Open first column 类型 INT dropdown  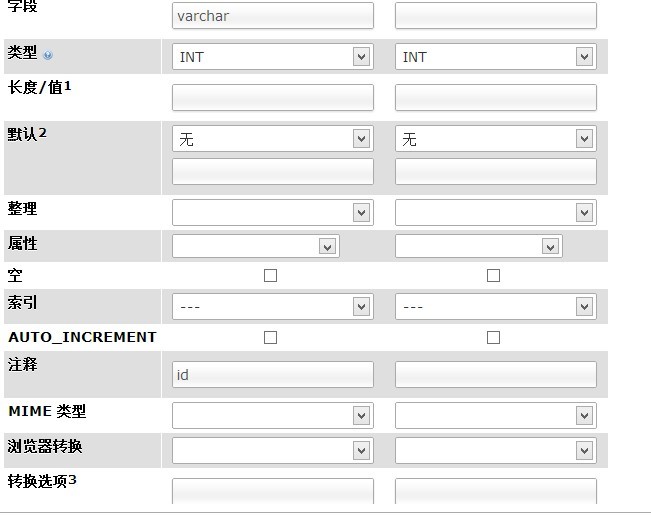[273, 56]
